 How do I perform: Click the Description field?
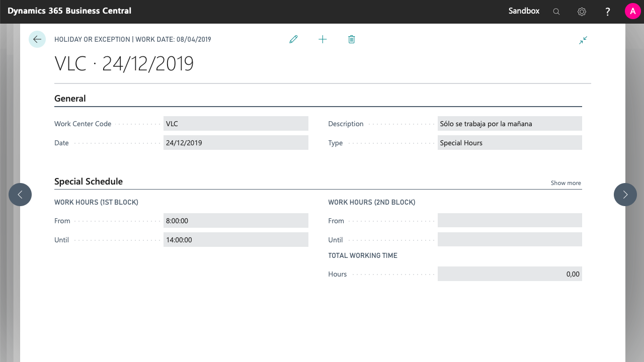coord(509,124)
